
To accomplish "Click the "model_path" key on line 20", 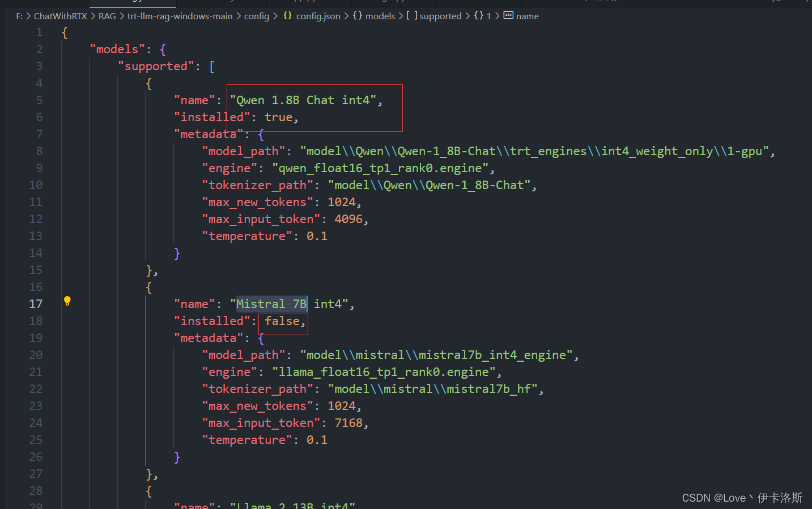I will [244, 355].
